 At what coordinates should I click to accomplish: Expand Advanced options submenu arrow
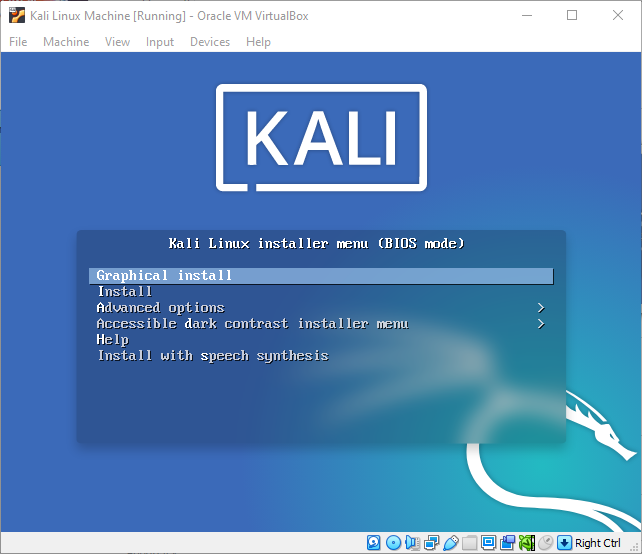[541, 308]
